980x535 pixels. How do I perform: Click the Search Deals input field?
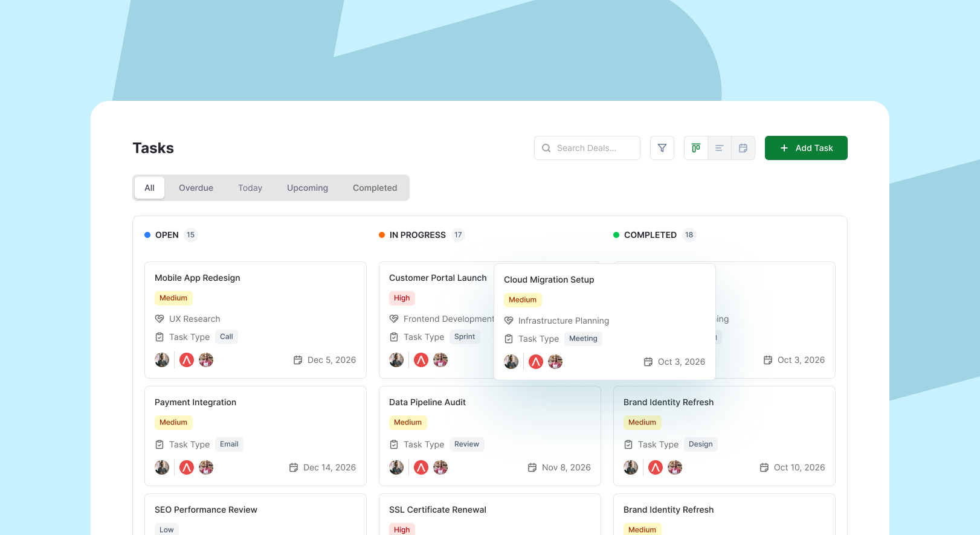587,148
